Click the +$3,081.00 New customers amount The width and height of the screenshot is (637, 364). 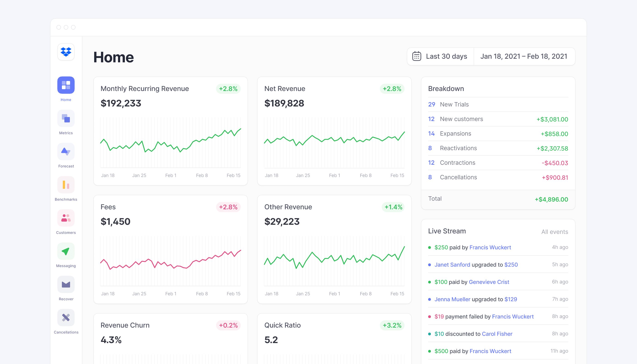click(552, 119)
